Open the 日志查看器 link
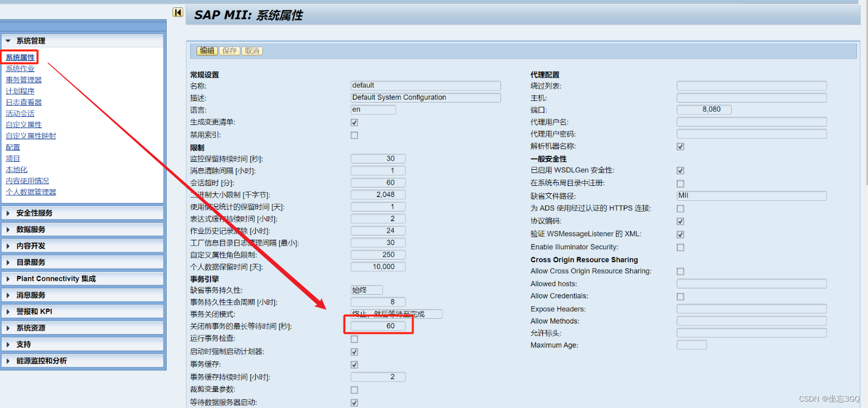This screenshot has width=868, height=408. [x=24, y=102]
